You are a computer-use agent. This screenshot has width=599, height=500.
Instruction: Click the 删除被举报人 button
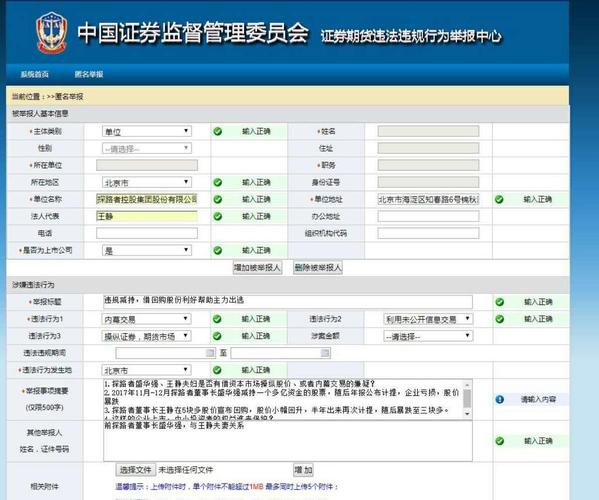click(317, 267)
